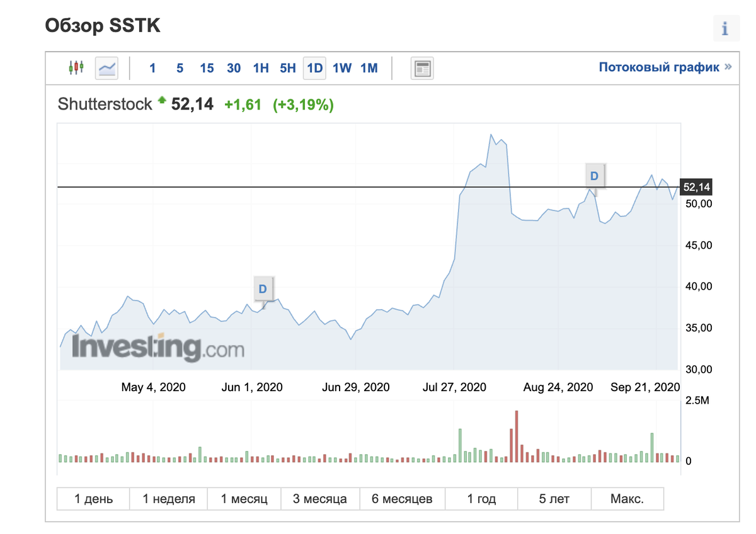The width and height of the screenshot is (756, 534).
Task: Click the 2.5M volume axis label
Action: tap(697, 401)
